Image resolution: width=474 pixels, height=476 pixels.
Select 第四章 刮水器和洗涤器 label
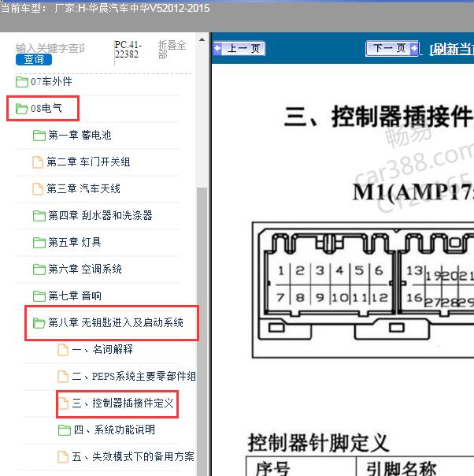pos(100,215)
